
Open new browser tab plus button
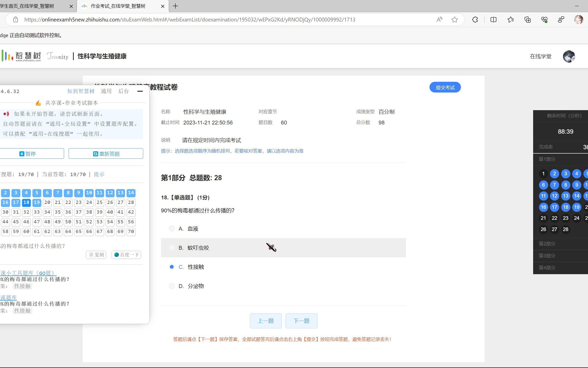(x=175, y=6)
